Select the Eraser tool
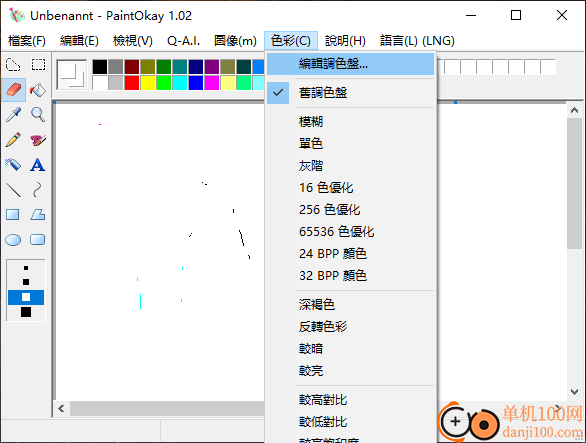 click(x=13, y=90)
